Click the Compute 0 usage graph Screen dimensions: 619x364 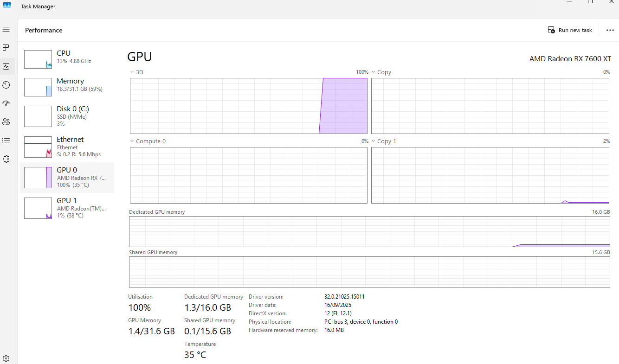[x=249, y=175]
